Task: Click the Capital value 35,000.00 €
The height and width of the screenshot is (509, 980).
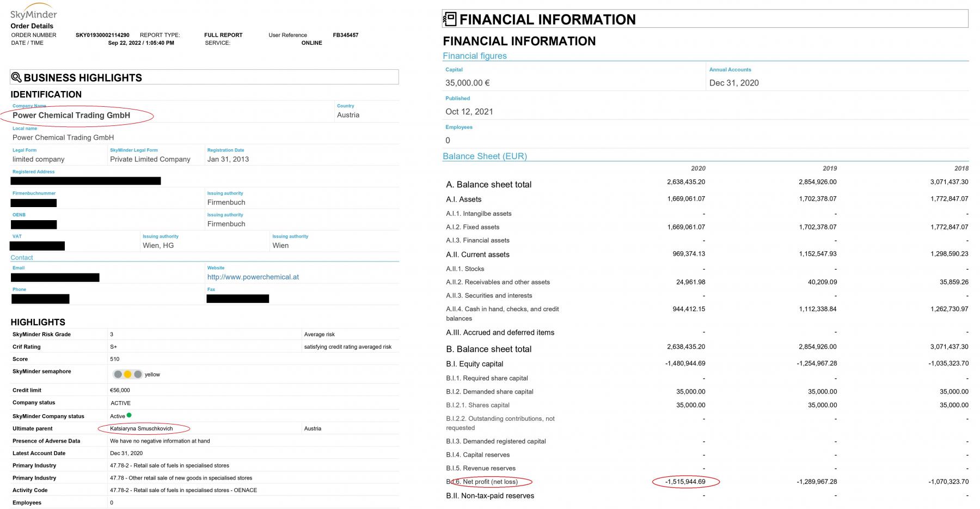Action: 468,83
